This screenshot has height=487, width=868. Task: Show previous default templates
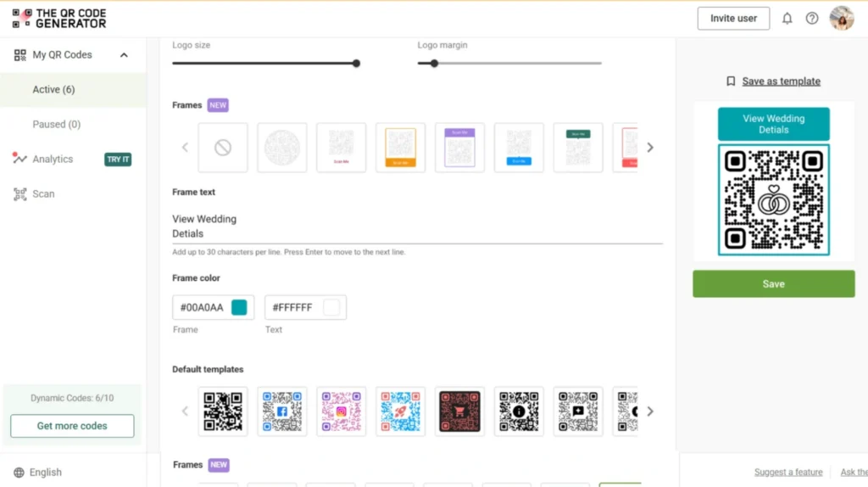(x=185, y=411)
